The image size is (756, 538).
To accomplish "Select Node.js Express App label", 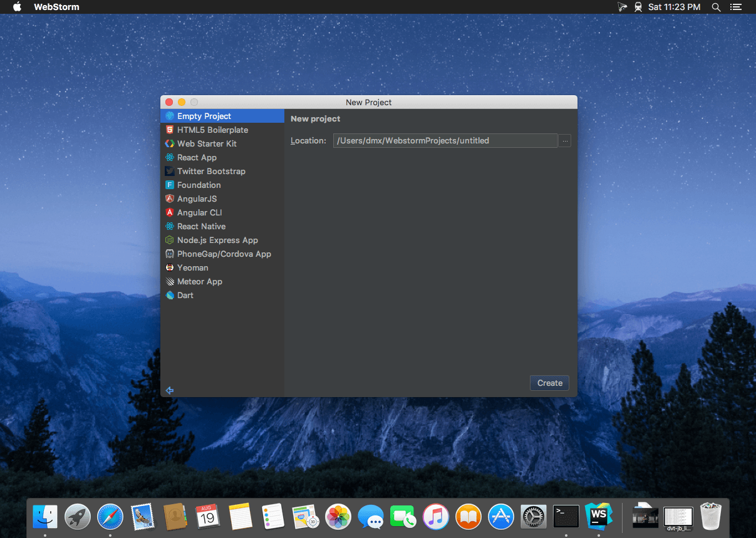I will [217, 240].
